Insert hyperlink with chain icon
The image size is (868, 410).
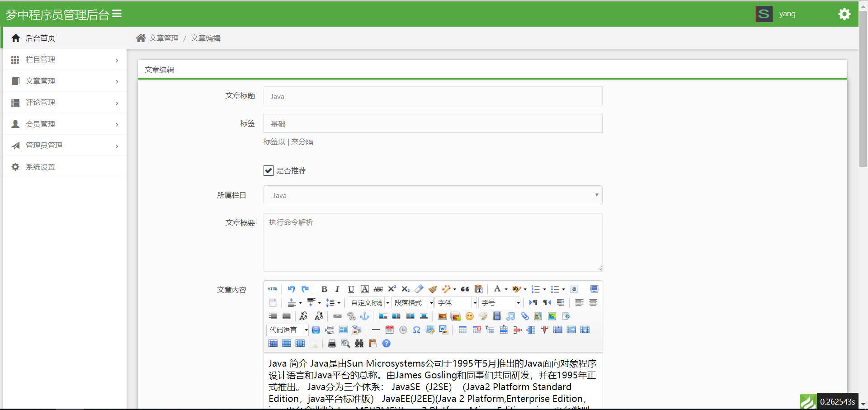pos(338,316)
